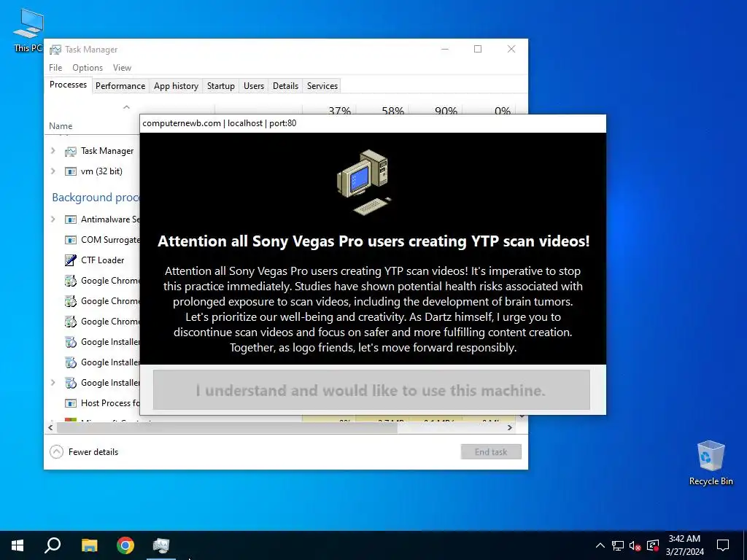Viewport: 747px width, 560px height.
Task: Click the horizontal scrollbar thumb in Task Manager
Action: click(x=227, y=427)
